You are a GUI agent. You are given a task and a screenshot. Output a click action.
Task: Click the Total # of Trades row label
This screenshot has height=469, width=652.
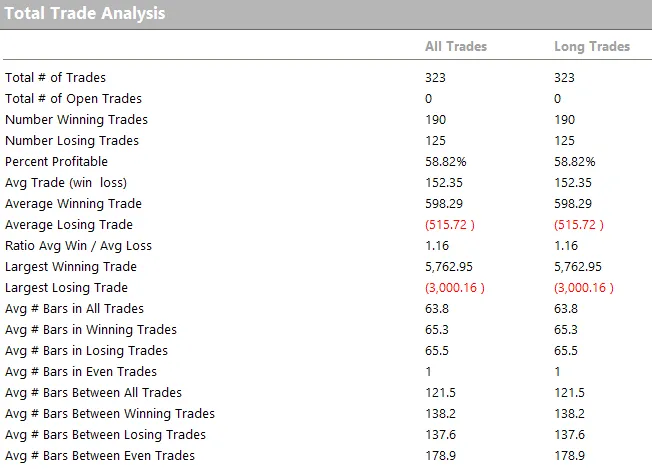coord(55,78)
